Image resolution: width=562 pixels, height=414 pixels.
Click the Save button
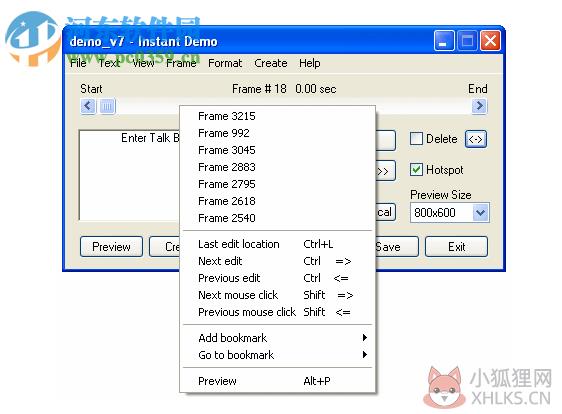[x=396, y=247]
